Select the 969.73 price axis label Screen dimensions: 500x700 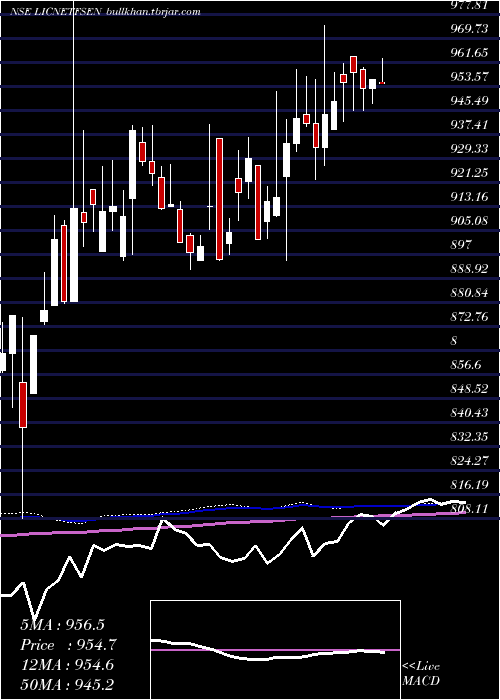pyautogui.click(x=471, y=29)
